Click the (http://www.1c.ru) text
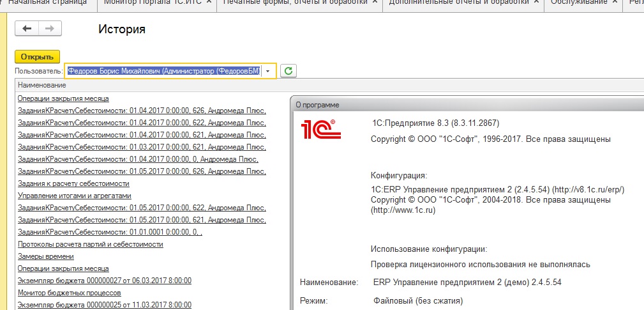 [403, 210]
